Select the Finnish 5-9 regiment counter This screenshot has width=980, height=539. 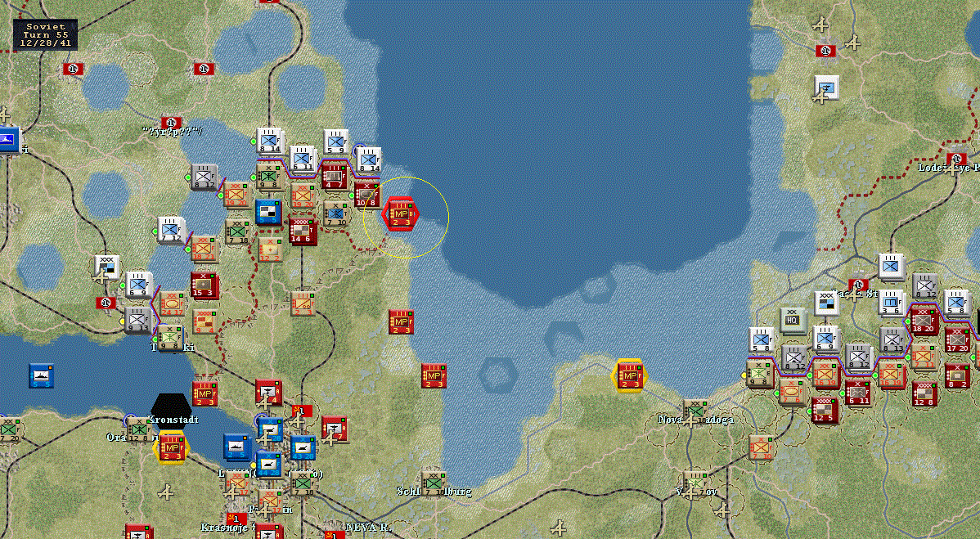tap(335, 141)
